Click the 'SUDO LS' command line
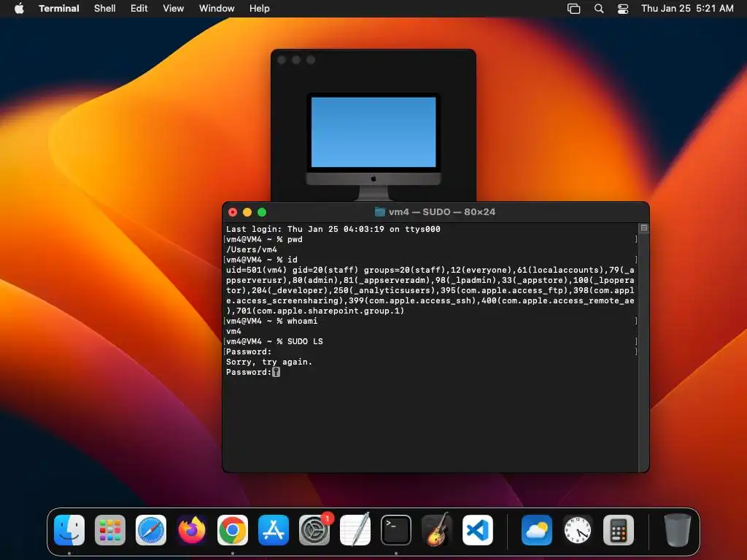The width and height of the screenshot is (747, 560). click(x=274, y=341)
